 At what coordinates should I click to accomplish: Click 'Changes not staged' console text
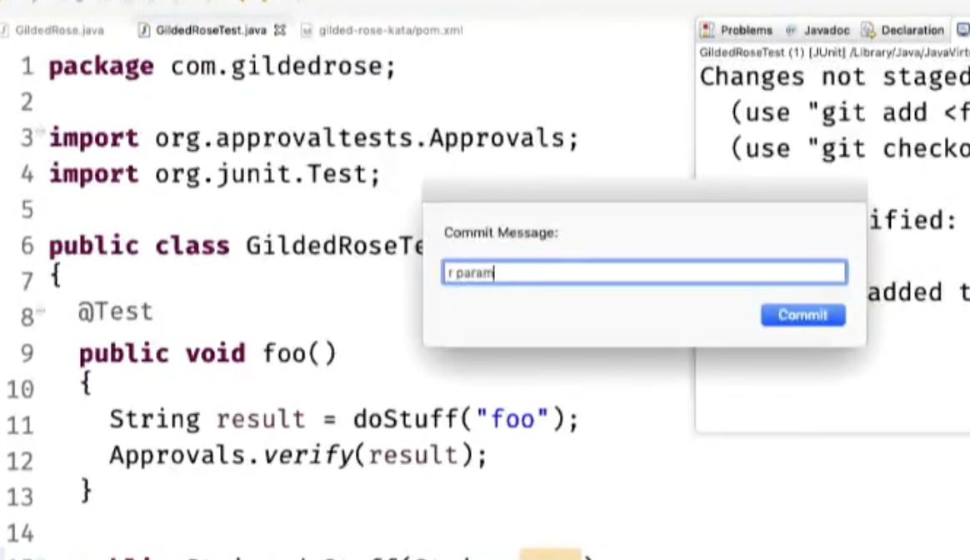834,77
